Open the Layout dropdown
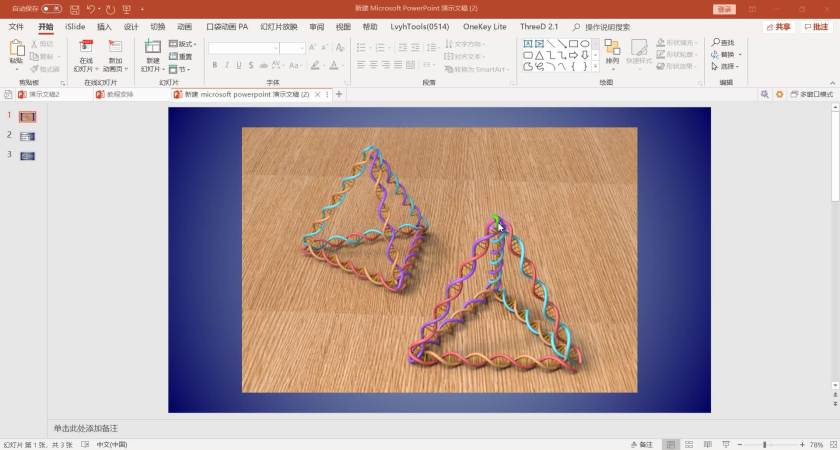Image resolution: width=840 pixels, height=450 pixels. point(183,44)
